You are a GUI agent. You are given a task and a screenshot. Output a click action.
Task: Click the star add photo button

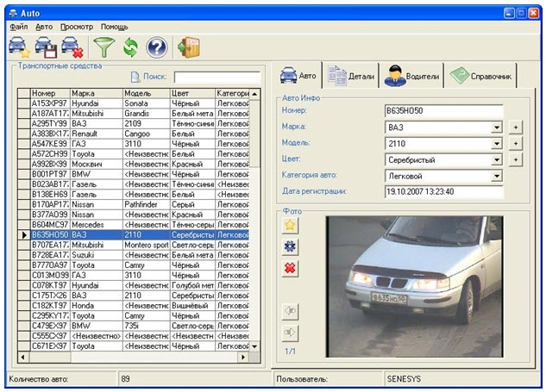coord(290,226)
